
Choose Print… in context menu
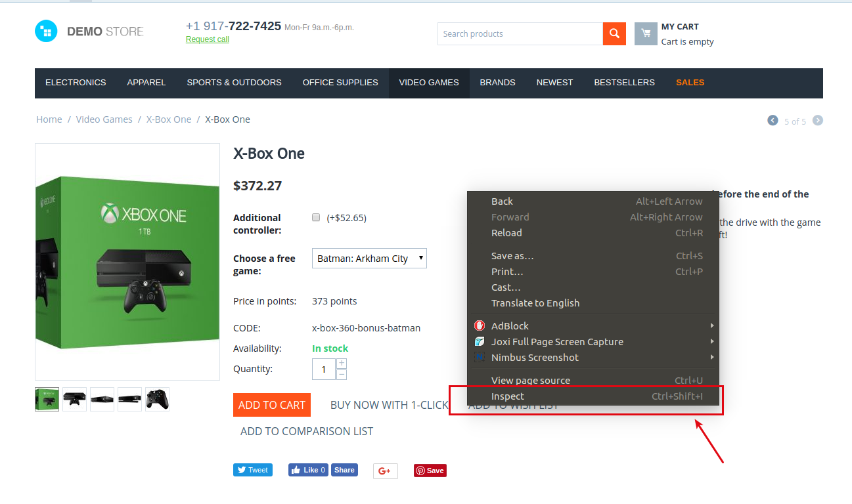pyautogui.click(x=593, y=272)
